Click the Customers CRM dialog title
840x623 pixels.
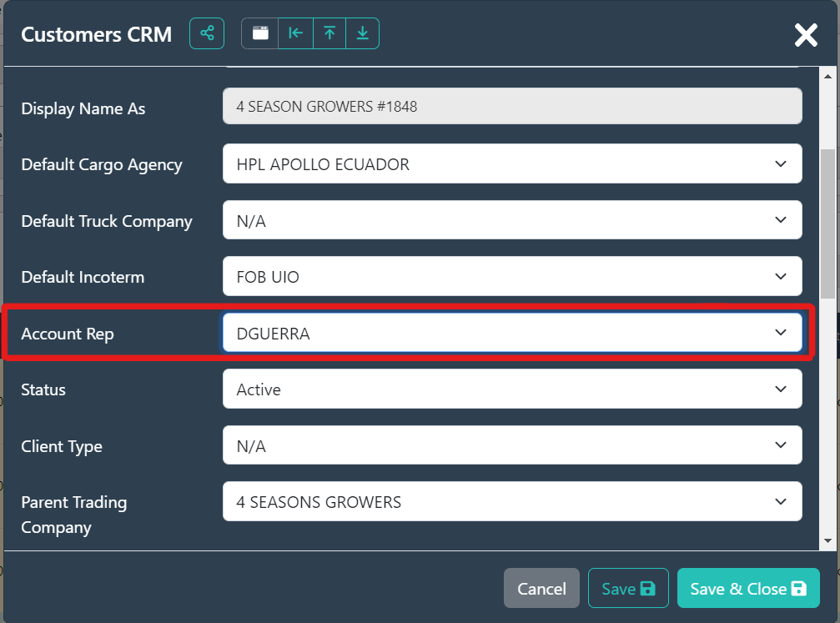pos(96,34)
